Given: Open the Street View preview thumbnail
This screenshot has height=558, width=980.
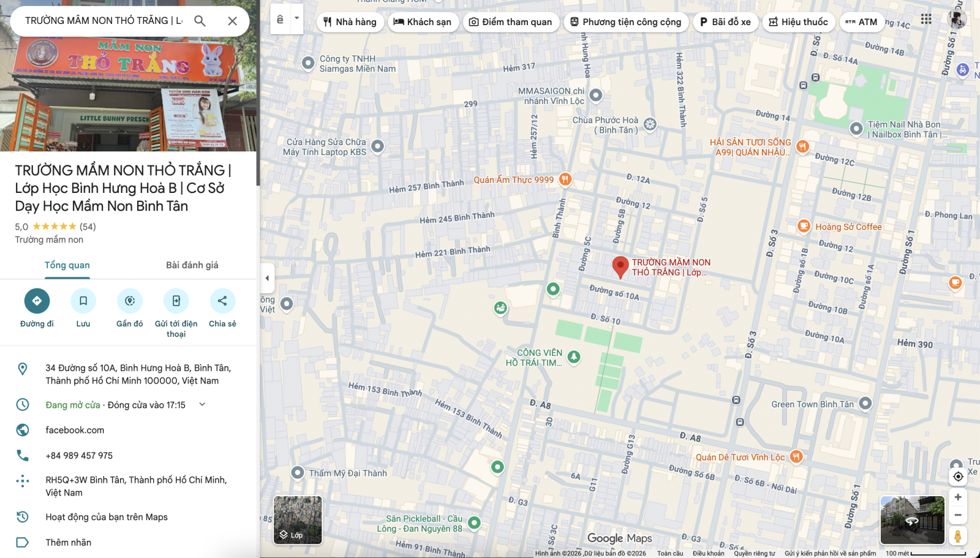Looking at the screenshot, I should click(x=913, y=520).
